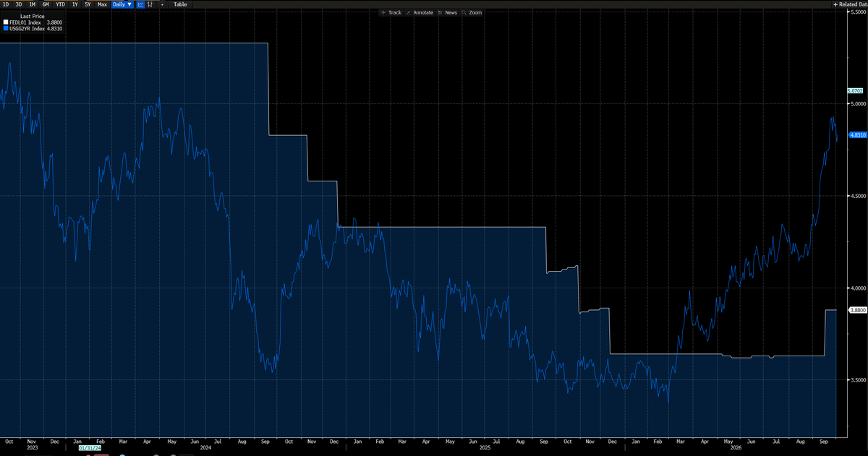The height and width of the screenshot is (456, 868).
Task: Open the chart type arrow dropdown
Action: [x=162, y=4]
